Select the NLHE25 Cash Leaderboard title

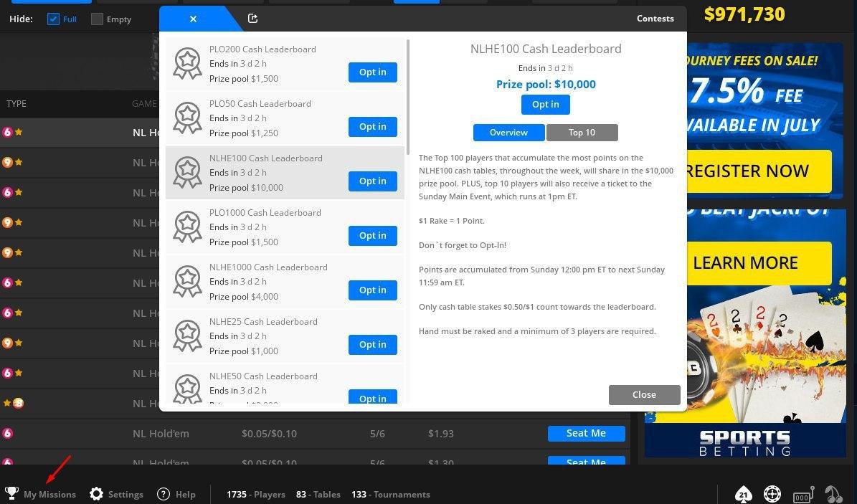[x=263, y=321]
